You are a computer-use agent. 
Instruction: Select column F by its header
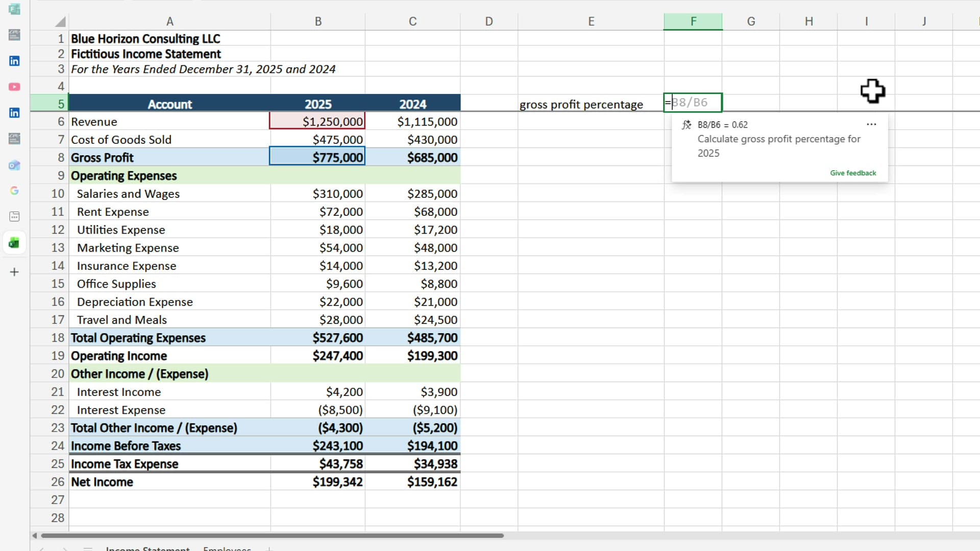(x=693, y=21)
